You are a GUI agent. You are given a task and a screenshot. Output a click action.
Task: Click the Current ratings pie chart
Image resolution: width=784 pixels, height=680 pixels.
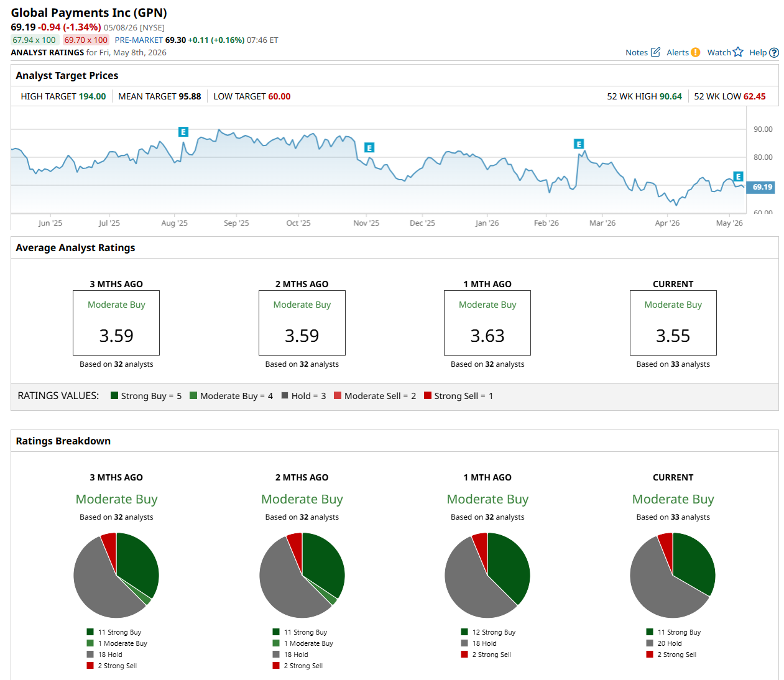673,576
